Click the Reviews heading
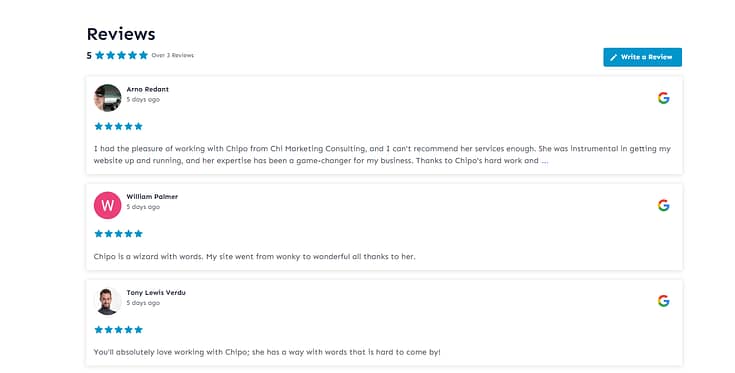 (x=121, y=34)
